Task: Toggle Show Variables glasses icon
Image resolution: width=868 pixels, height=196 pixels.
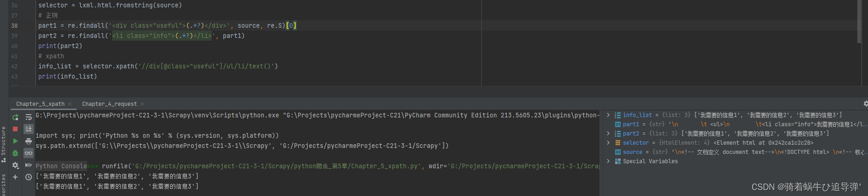Action: pyautogui.click(x=29, y=153)
